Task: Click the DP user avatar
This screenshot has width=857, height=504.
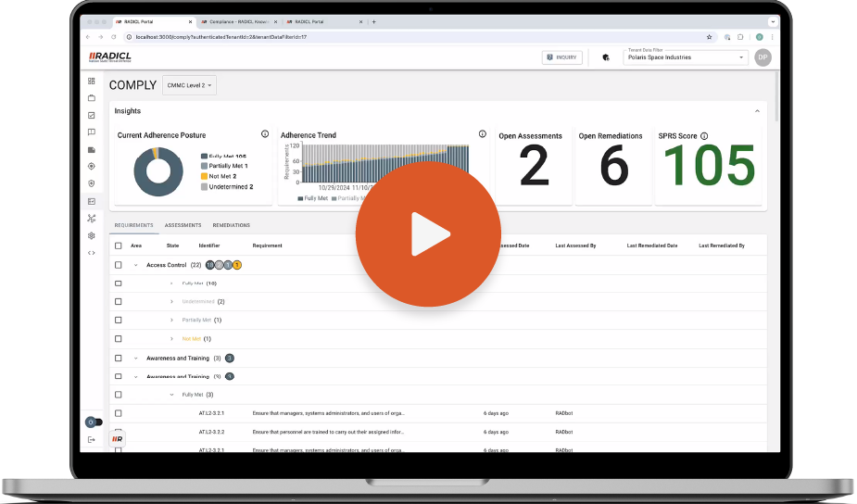Action: [x=762, y=57]
